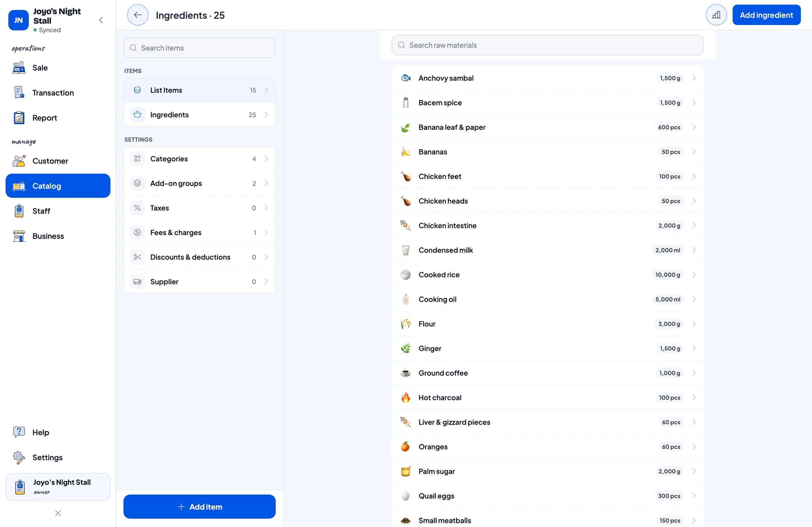Open the Joyo's Night Stall owner card
812x527 pixels.
[58, 486]
